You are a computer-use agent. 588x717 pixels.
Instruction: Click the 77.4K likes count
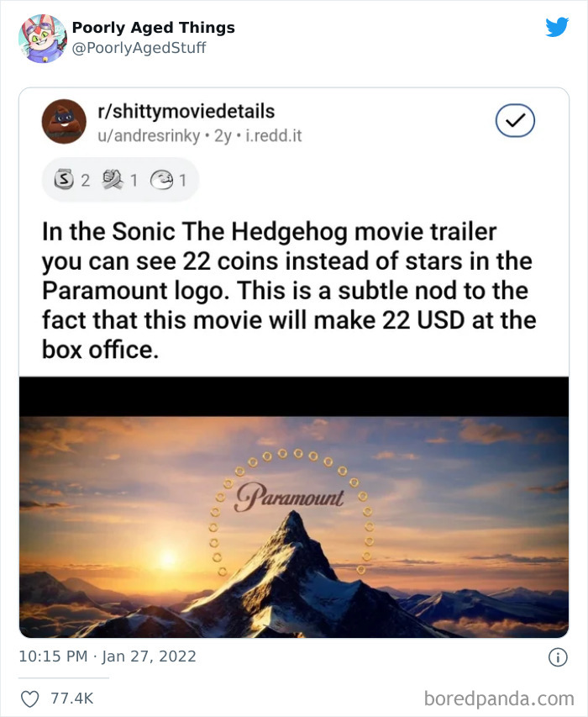pyautogui.click(x=71, y=699)
